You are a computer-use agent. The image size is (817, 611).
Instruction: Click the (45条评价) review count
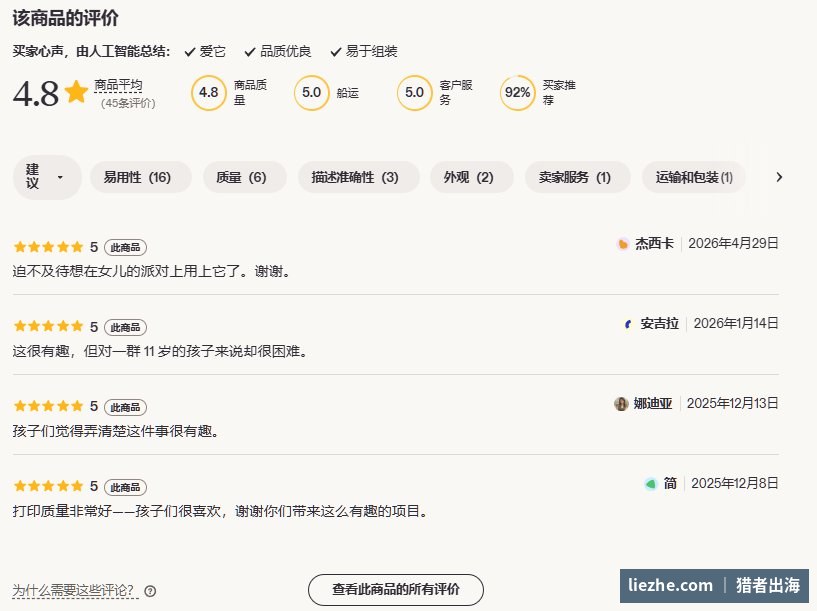point(128,103)
